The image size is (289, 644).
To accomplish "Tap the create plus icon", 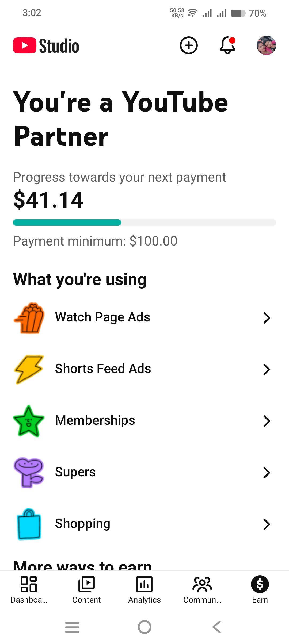I will pos(189,45).
